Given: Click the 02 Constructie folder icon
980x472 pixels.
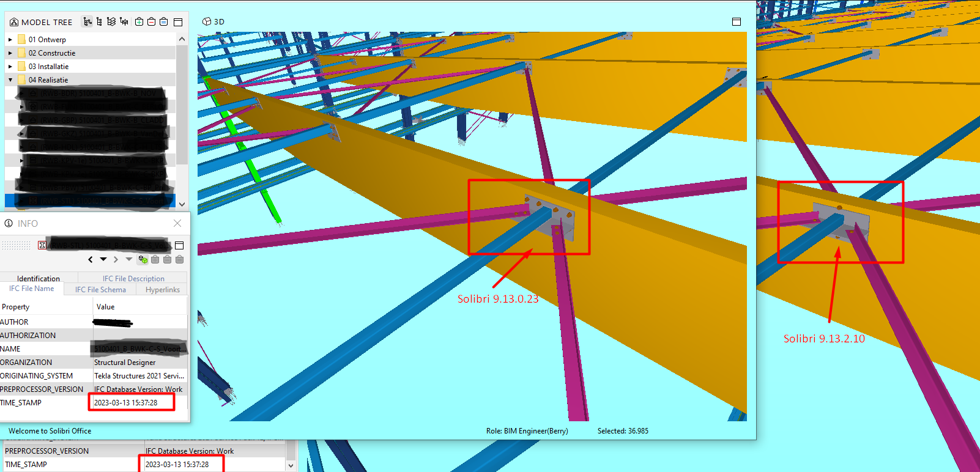Looking at the screenshot, I should point(22,53).
